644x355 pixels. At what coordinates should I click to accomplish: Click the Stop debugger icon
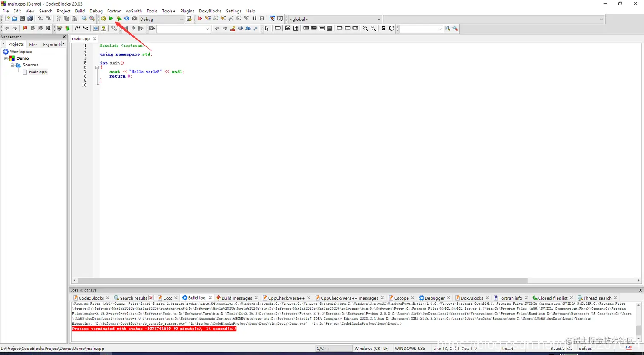pyautogui.click(x=262, y=19)
